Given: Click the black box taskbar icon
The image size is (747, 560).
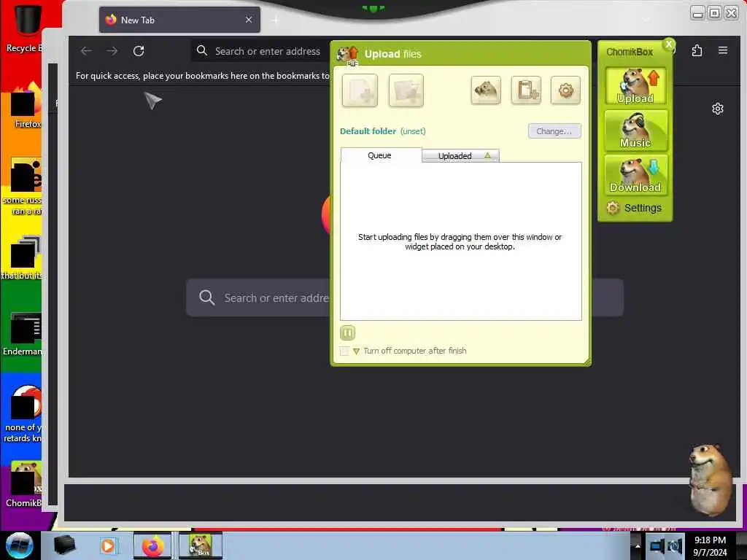Looking at the screenshot, I should (x=64, y=545).
